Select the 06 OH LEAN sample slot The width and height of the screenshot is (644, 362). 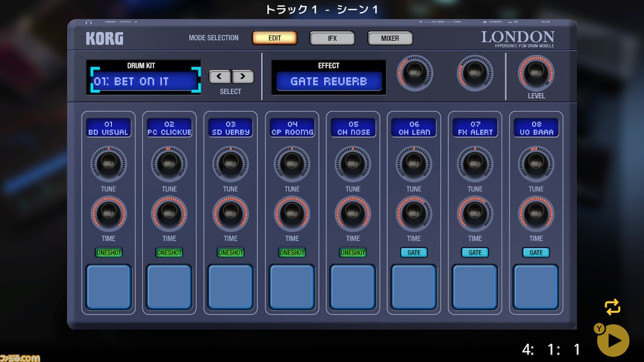[414, 128]
